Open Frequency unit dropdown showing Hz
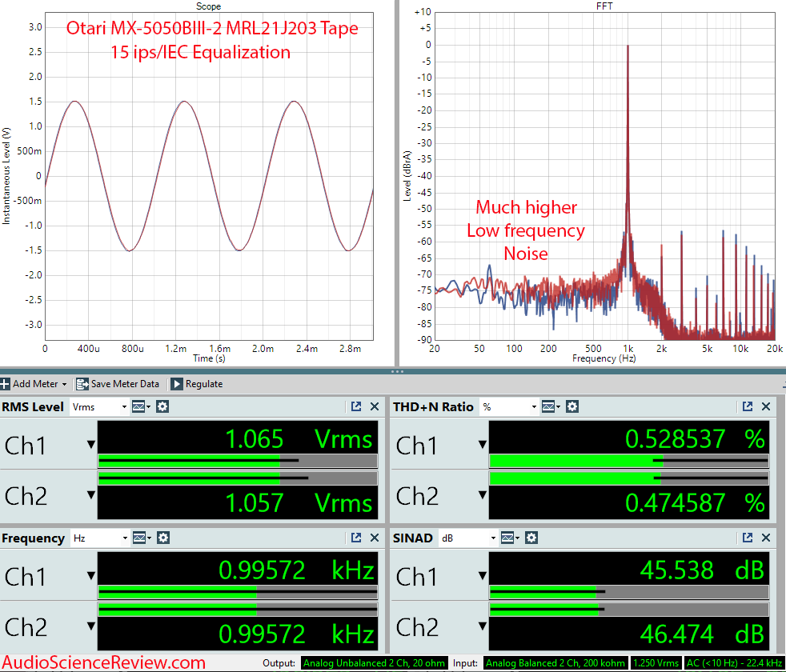 point(99,538)
